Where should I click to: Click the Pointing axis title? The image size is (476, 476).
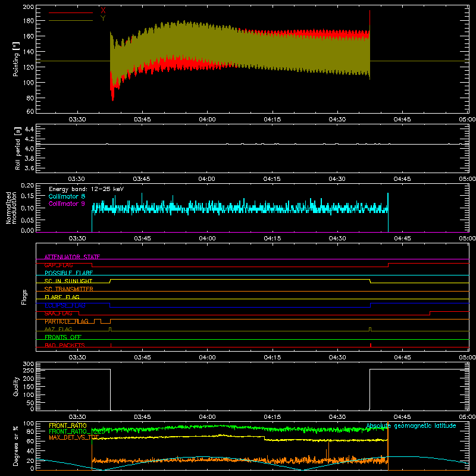click(16, 59)
